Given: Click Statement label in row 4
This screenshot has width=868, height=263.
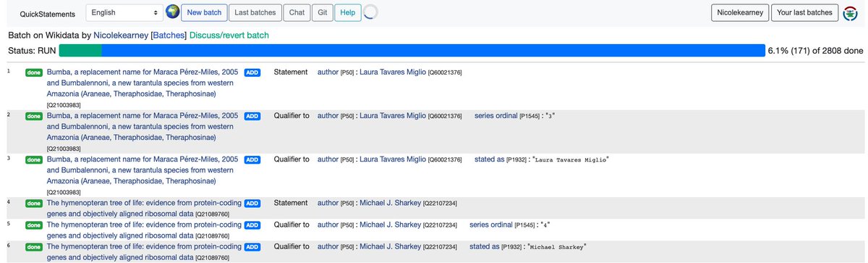Looking at the screenshot, I should click(x=291, y=203).
